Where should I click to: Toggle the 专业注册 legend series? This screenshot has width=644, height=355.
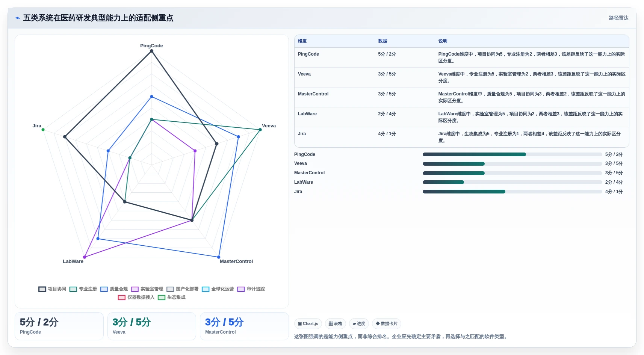click(x=83, y=289)
